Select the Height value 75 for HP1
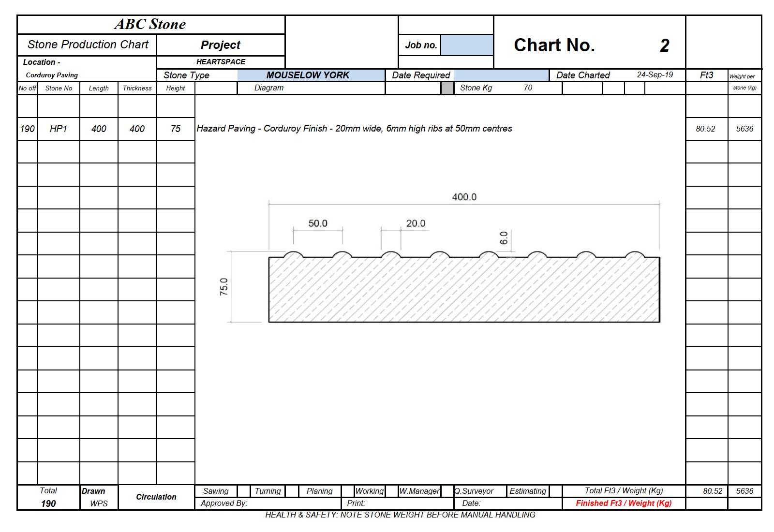Viewport: 774px width, 532px height. 176,129
